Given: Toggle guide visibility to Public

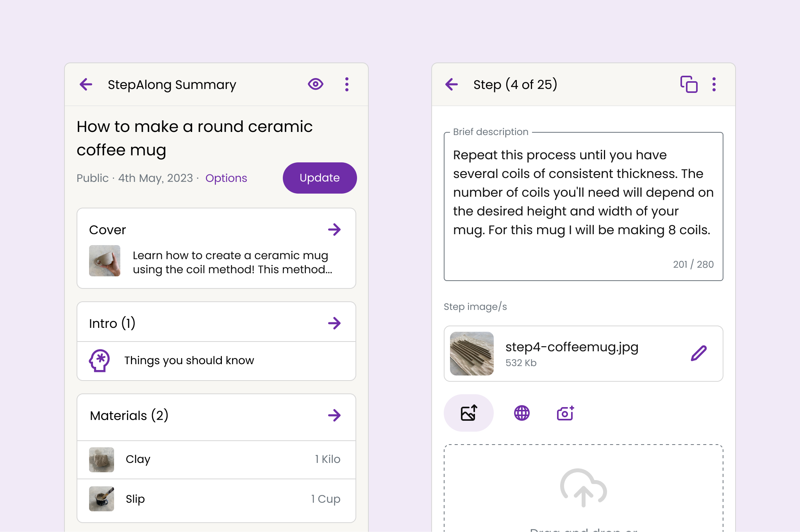Looking at the screenshot, I should click(x=92, y=178).
